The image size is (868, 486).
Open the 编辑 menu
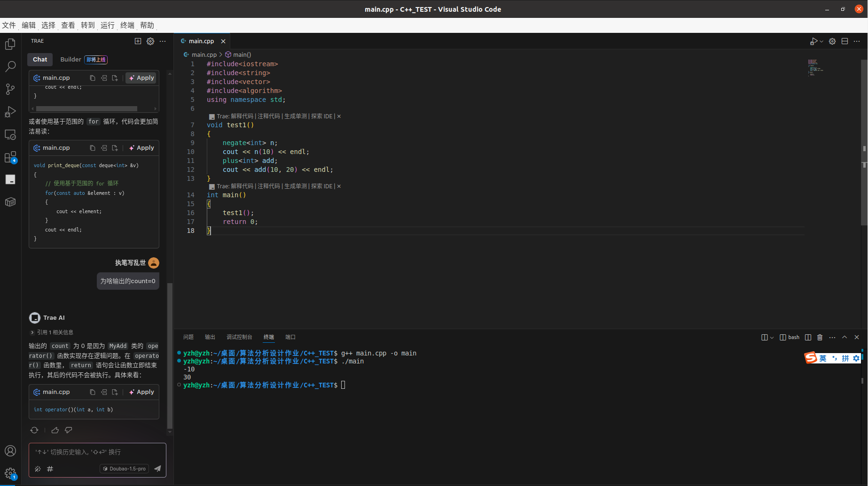[29, 25]
